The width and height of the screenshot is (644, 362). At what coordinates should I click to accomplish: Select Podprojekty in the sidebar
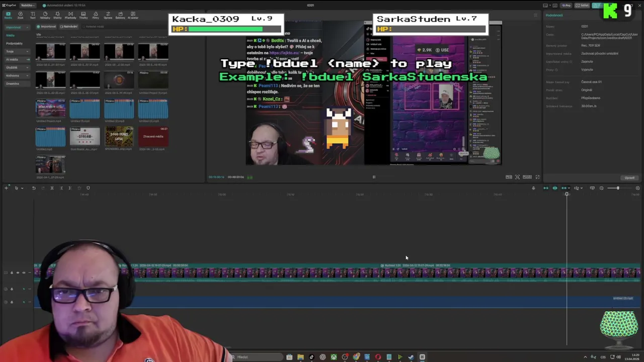point(14,43)
